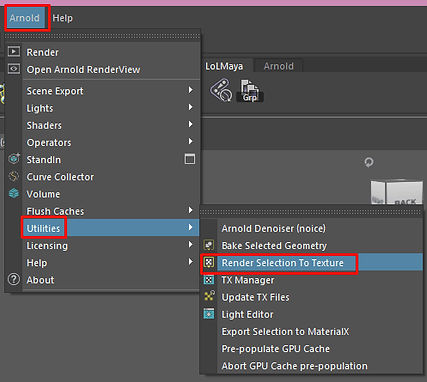Open the StandIn option box
The height and width of the screenshot is (382, 427).
[x=190, y=159]
